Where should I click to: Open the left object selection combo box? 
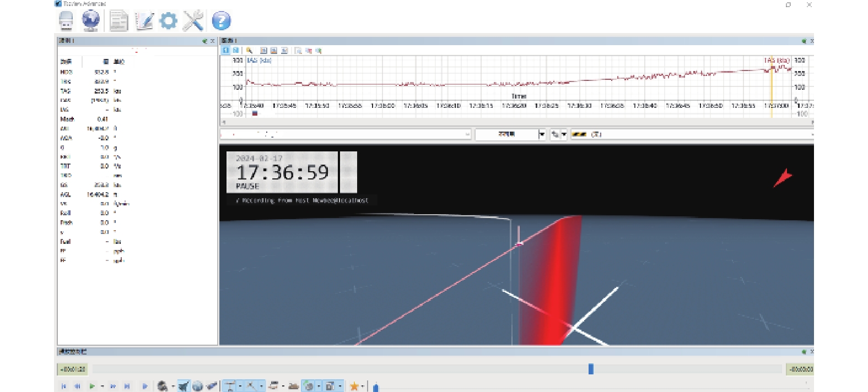(x=346, y=134)
